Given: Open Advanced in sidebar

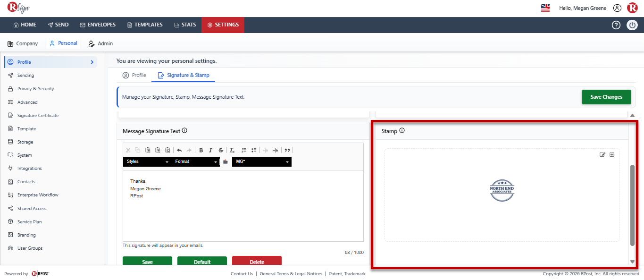Looking at the screenshot, I should [x=27, y=102].
